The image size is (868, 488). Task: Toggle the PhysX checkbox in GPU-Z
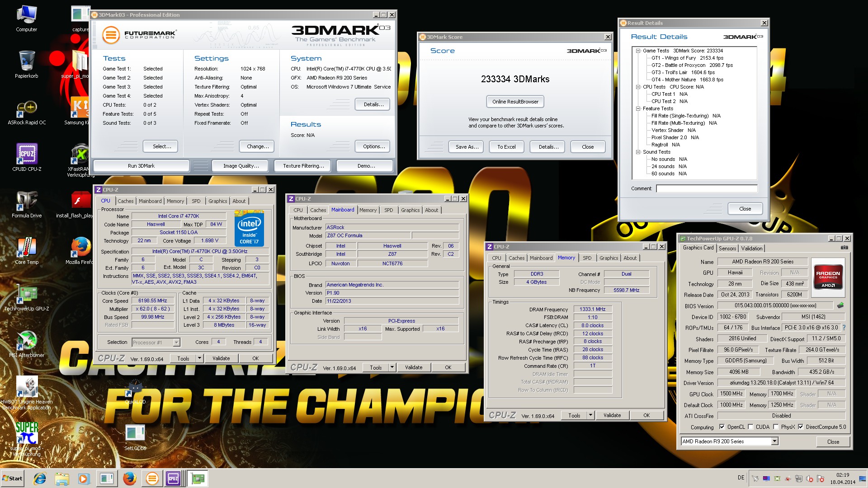click(x=776, y=427)
